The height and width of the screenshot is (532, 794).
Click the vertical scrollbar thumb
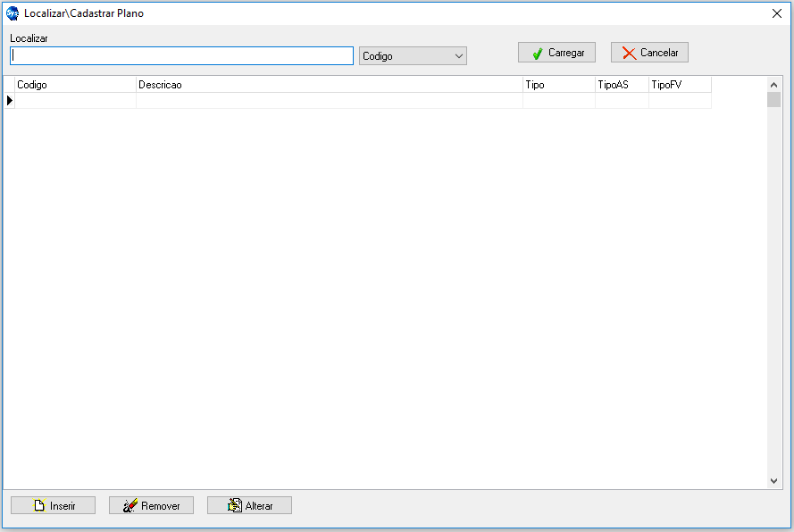[x=773, y=100]
